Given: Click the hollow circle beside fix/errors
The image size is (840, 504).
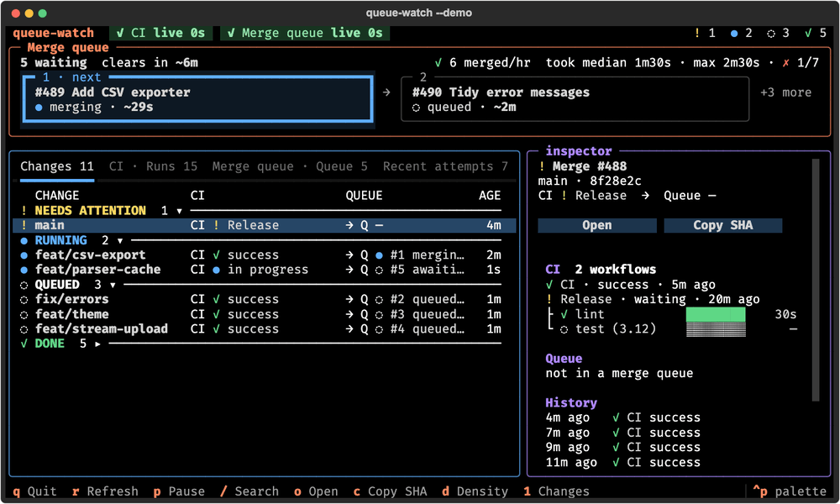Looking at the screenshot, I should (x=24, y=300).
